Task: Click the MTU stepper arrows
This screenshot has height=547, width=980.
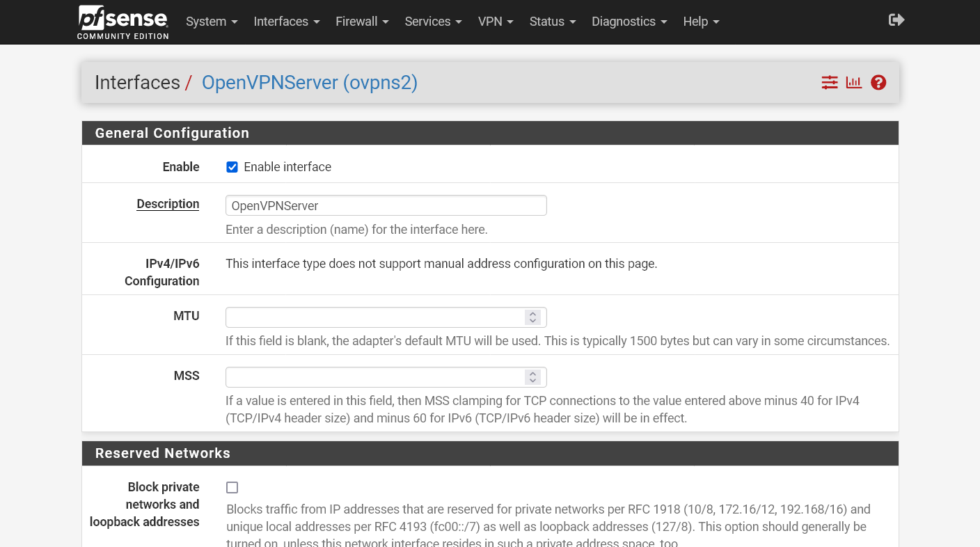Action: (x=533, y=317)
